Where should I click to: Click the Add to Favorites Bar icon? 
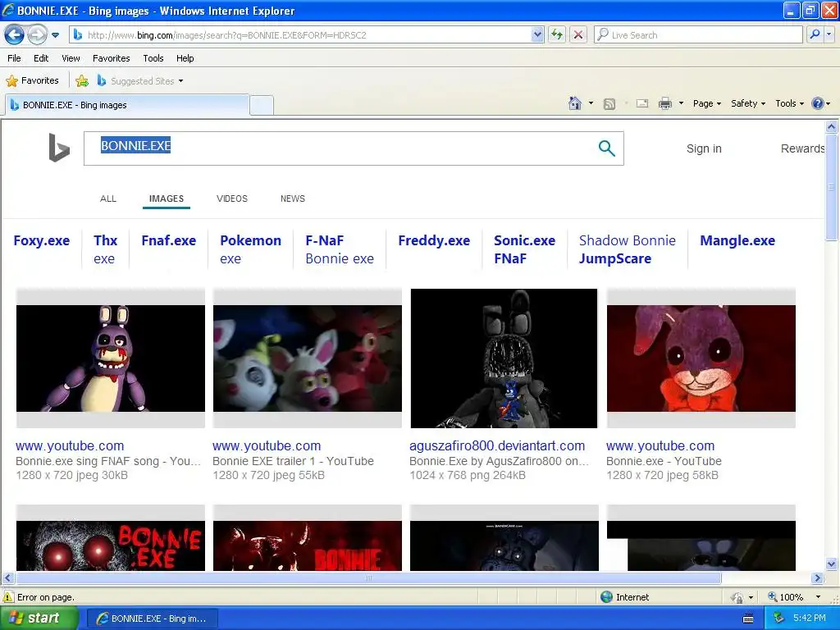pos(82,81)
